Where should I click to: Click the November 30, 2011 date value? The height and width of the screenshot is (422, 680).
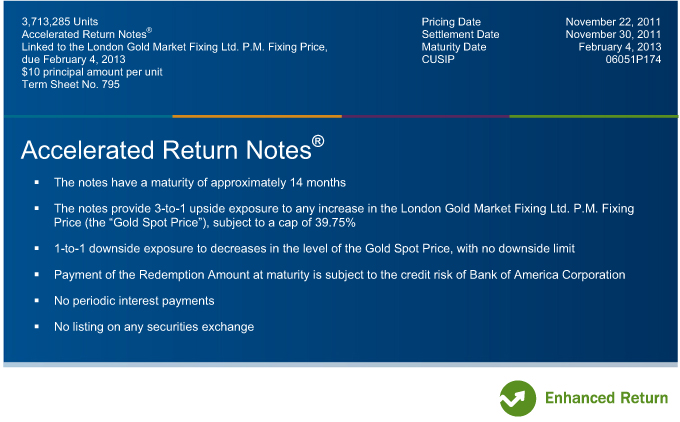click(x=613, y=34)
